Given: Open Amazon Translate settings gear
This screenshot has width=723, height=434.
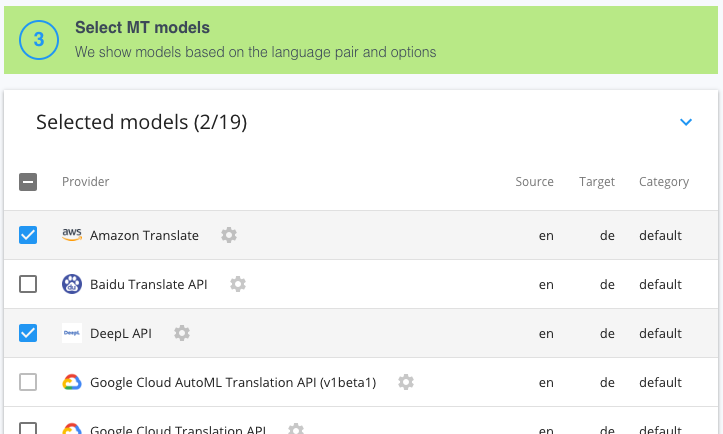Looking at the screenshot, I should pyautogui.click(x=229, y=235).
